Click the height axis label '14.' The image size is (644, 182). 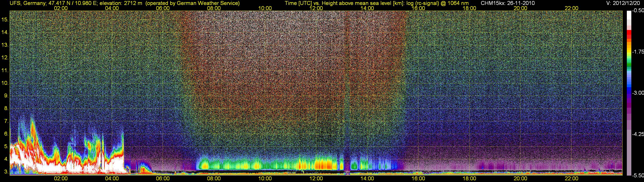tap(5, 32)
